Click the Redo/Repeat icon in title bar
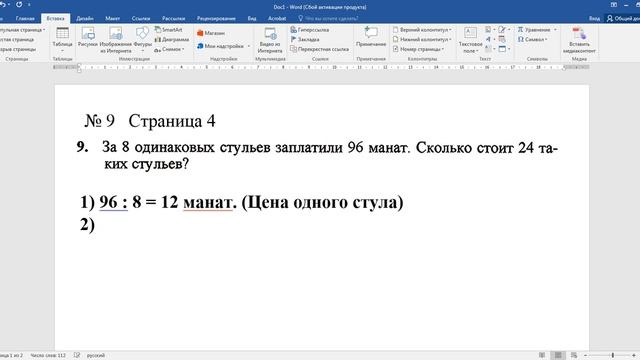The height and width of the screenshot is (360, 640). point(19,4)
